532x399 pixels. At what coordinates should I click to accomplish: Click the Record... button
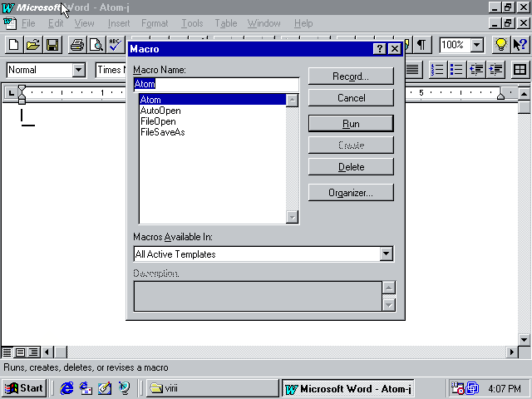[x=351, y=76]
